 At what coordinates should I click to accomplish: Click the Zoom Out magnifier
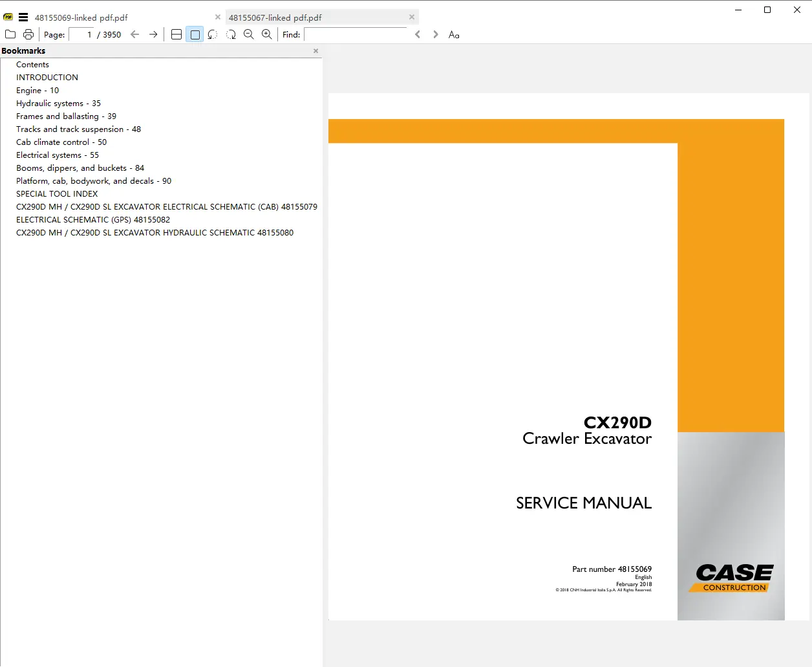pos(249,34)
